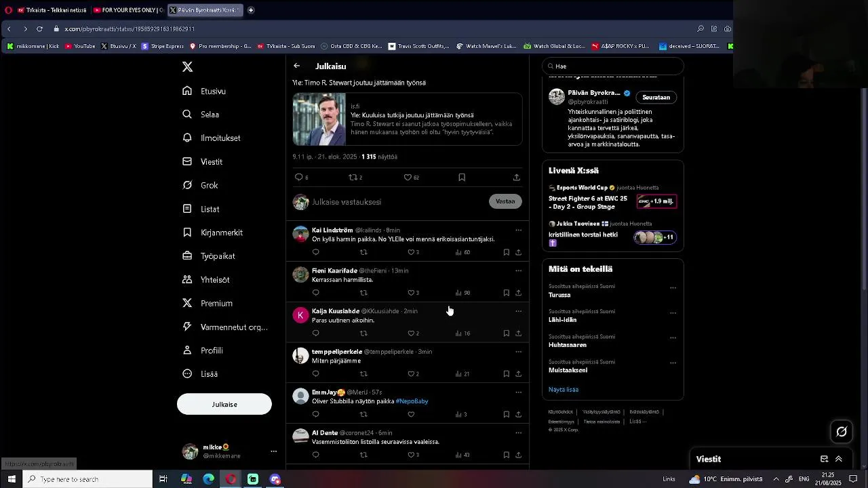
Task: Open Työpaikat jobs page
Action: 209,256
